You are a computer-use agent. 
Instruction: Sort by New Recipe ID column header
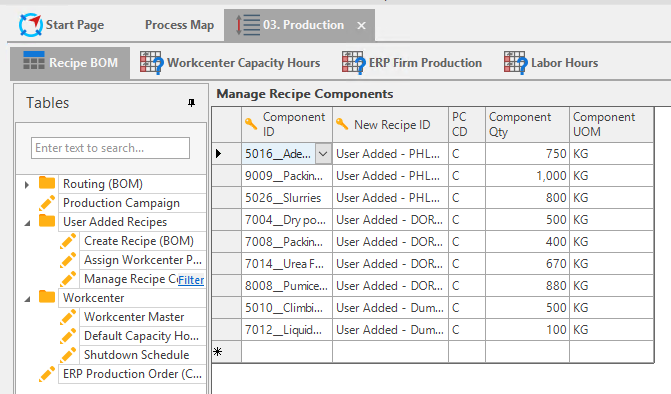tap(390, 124)
